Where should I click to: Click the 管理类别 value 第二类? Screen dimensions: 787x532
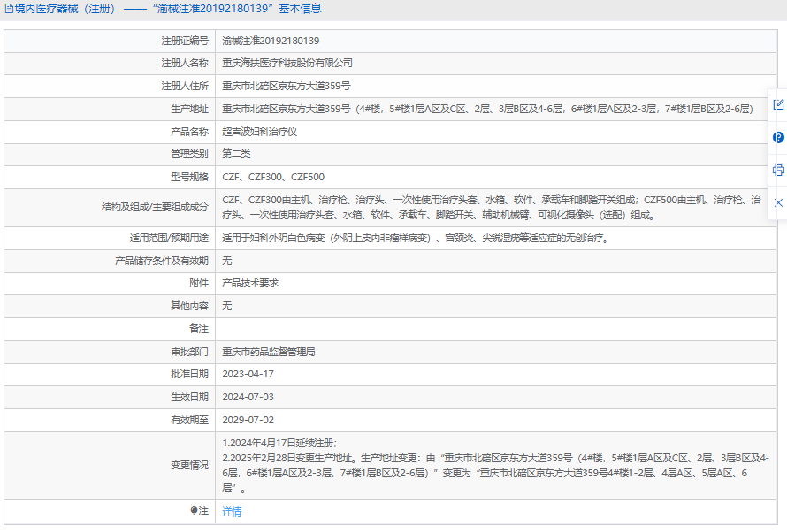pyautogui.click(x=236, y=155)
